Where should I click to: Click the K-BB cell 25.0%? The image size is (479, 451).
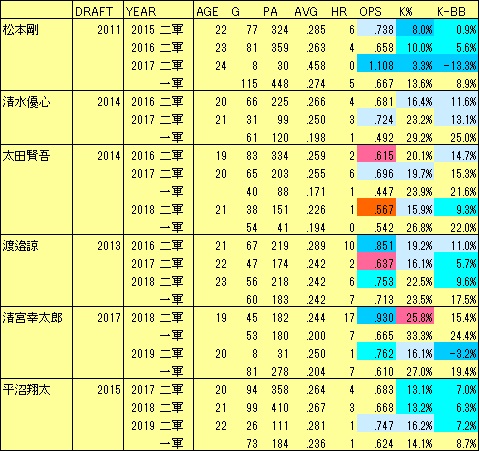(463, 138)
